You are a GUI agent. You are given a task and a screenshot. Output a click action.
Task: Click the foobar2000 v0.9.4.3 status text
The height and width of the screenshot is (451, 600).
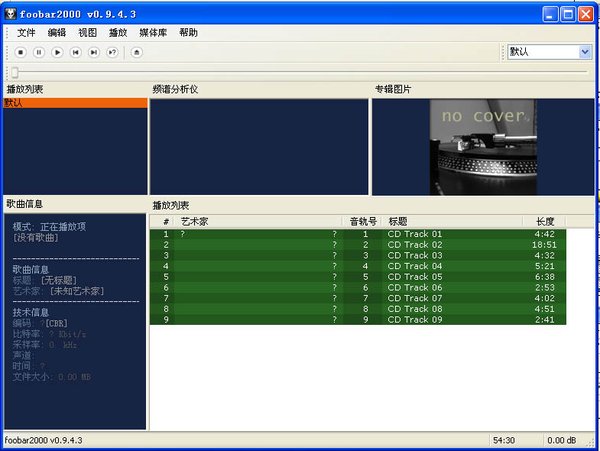point(43,441)
